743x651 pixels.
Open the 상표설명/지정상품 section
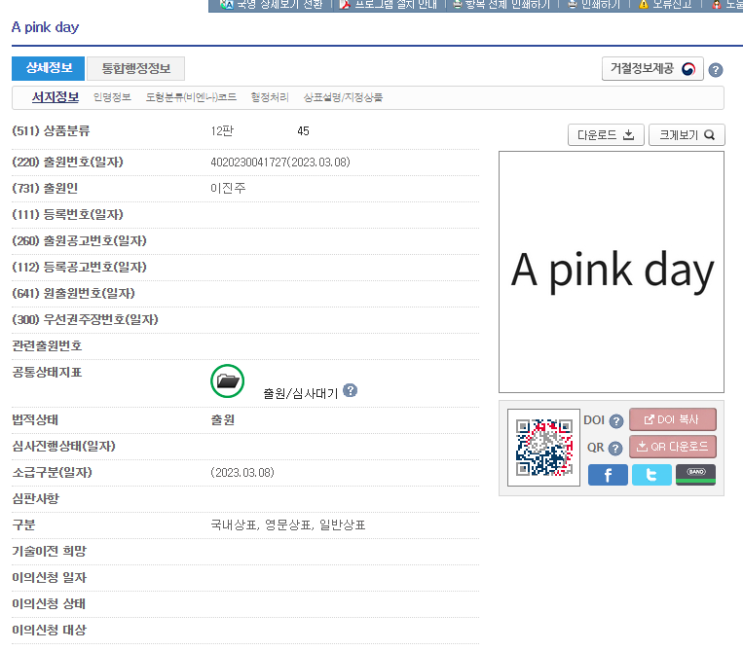[343, 97]
